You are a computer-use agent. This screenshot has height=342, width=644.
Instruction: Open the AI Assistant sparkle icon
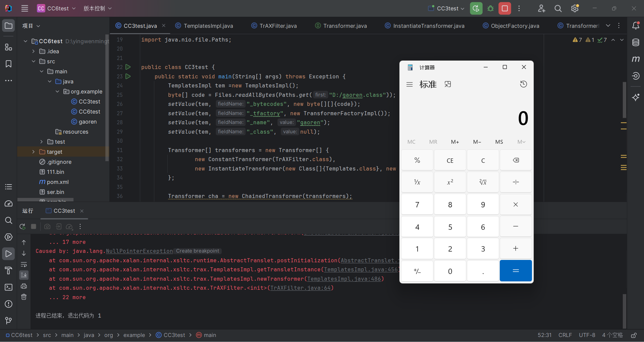(636, 97)
